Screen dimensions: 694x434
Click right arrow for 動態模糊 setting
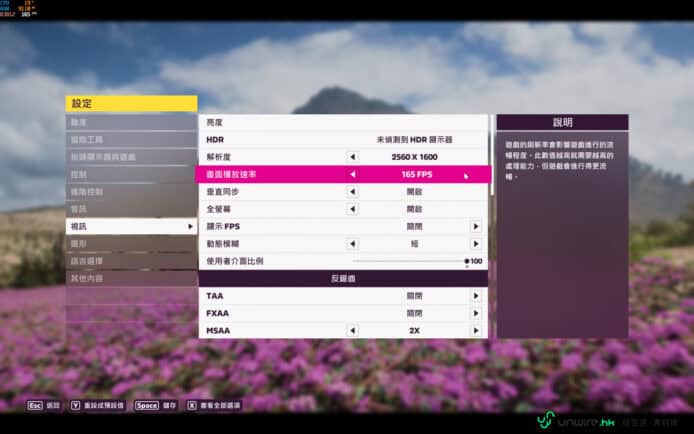coord(476,244)
